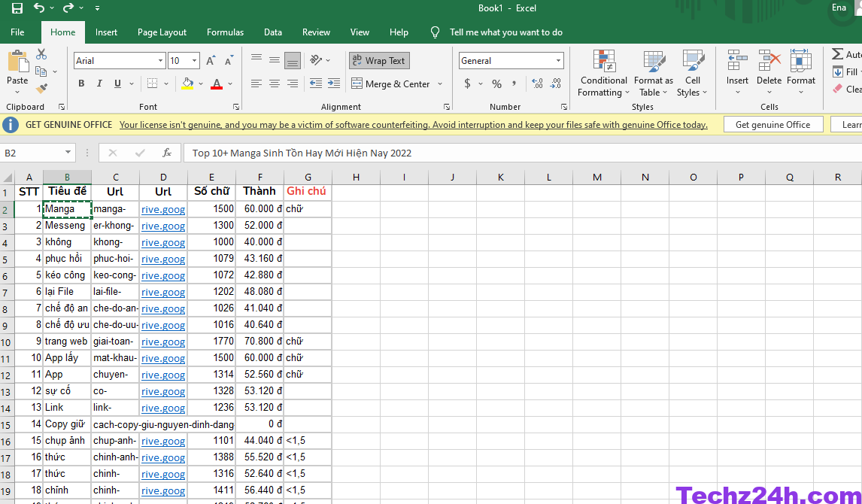
Task: Apply middle vertical alignment
Action: (x=275, y=59)
